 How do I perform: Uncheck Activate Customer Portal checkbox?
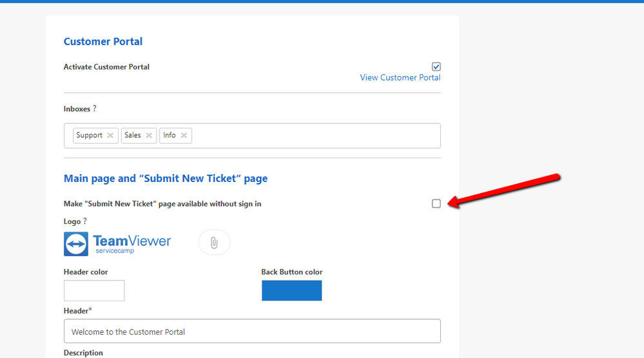(x=436, y=66)
